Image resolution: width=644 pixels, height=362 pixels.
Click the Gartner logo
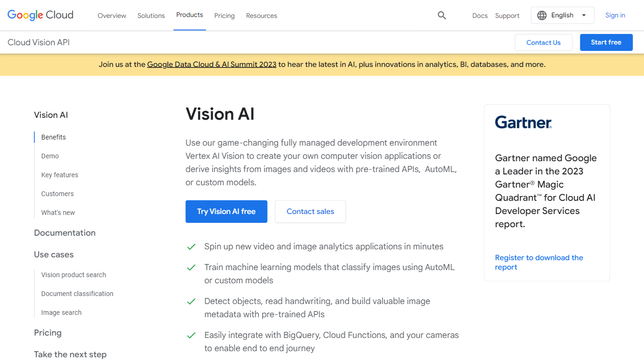point(523,122)
